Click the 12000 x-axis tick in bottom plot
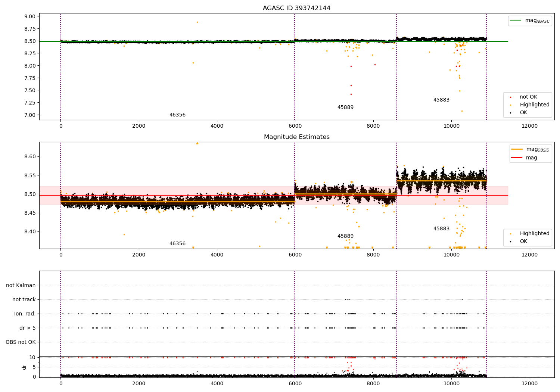Image resolution: width=560 pixels, height=392 pixels. 529,383
